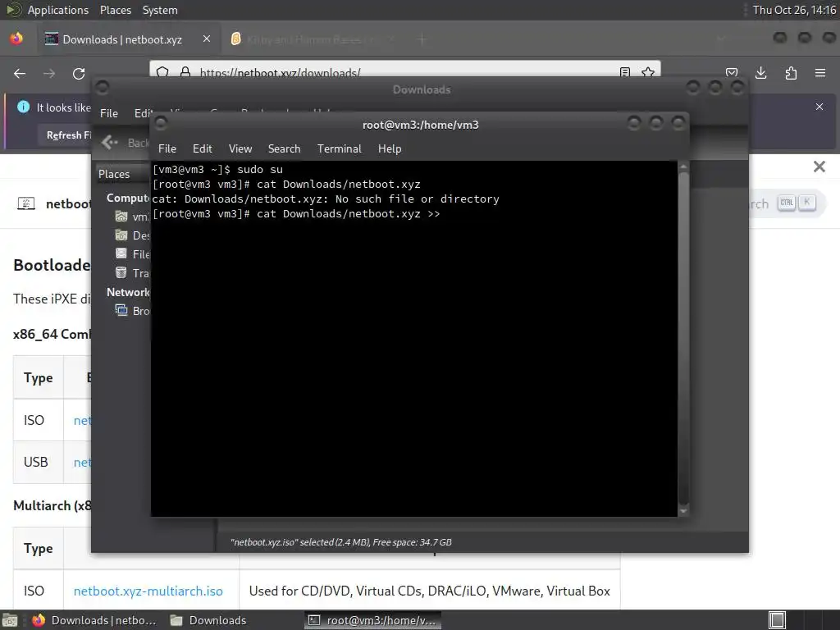The image size is (840, 630).
Task: Open Firefox extensions puzzle icon
Action: pos(791,73)
